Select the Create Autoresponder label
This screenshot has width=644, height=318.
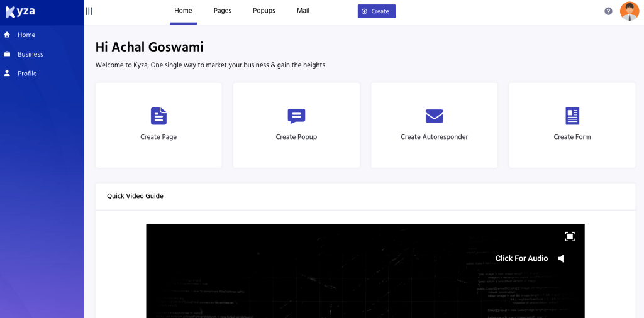434,137
